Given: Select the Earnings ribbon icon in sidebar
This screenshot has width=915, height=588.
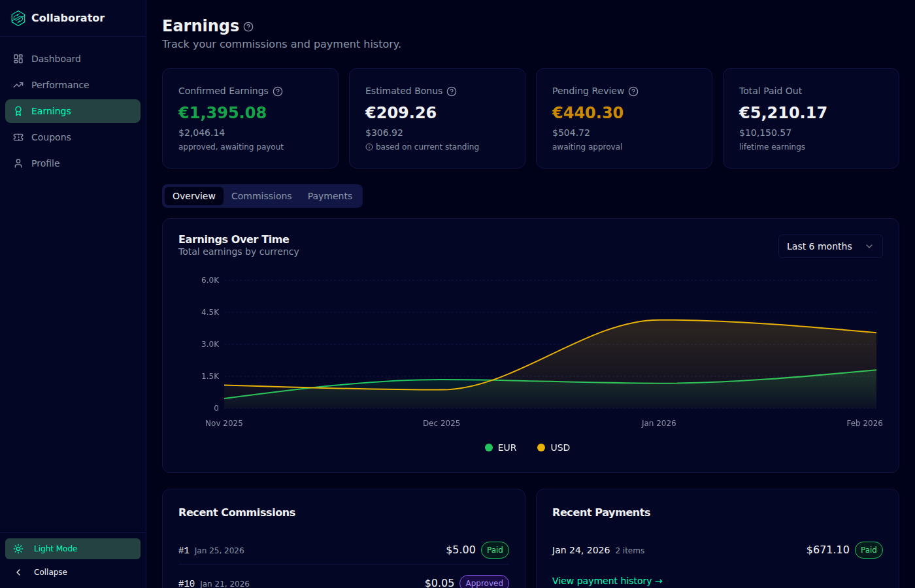Looking at the screenshot, I should coord(18,111).
